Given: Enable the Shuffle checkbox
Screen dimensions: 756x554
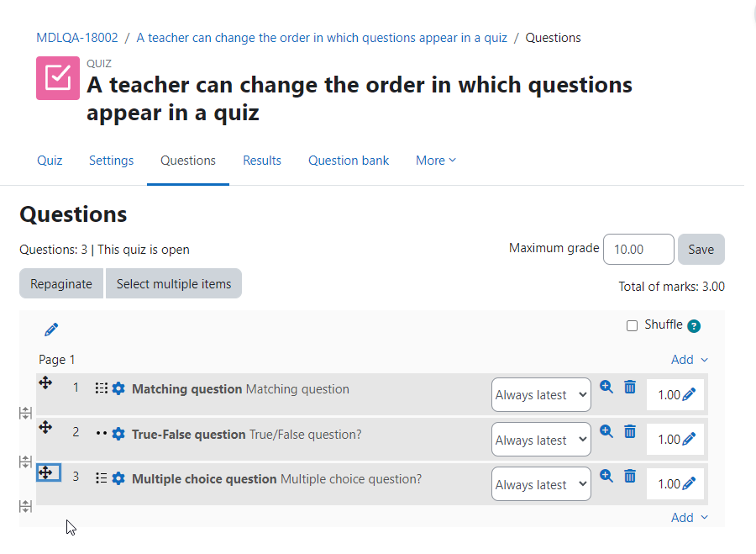Looking at the screenshot, I should 632,325.
